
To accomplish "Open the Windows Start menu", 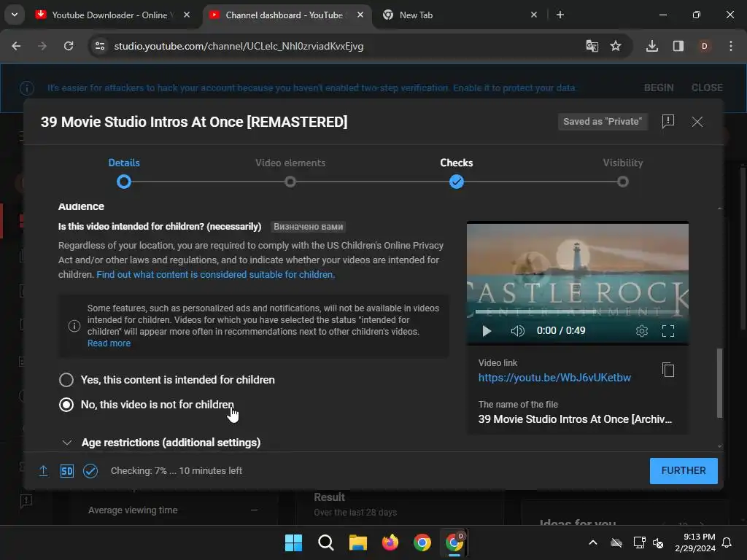I will 293,542.
